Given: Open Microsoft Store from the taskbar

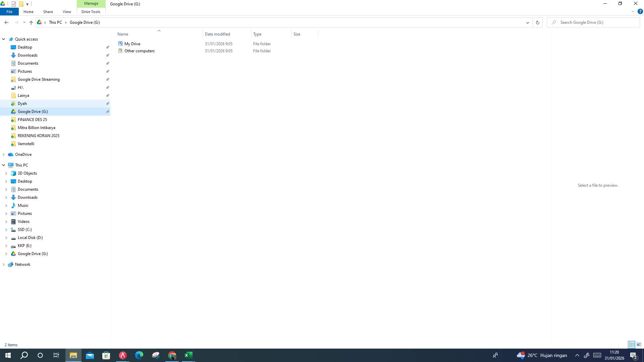Looking at the screenshot, I should pyautogui.click(x=106, y=355).
